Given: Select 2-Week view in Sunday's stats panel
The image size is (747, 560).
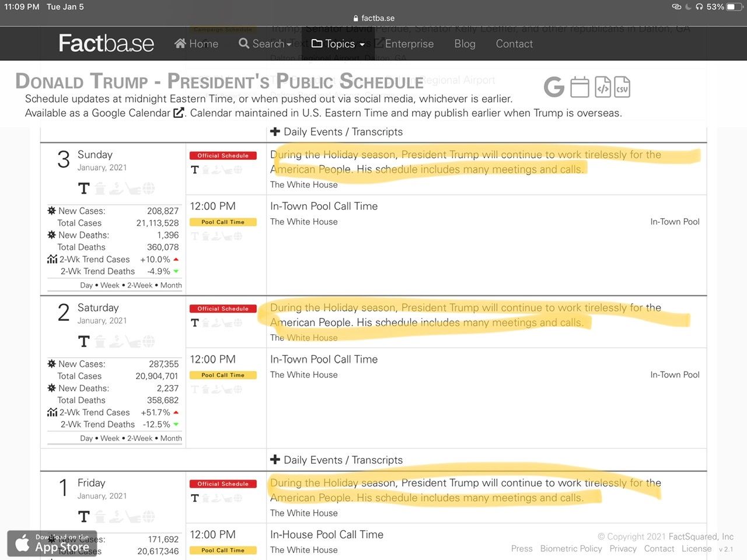Looking at the screenshot, I should point(140,285).
